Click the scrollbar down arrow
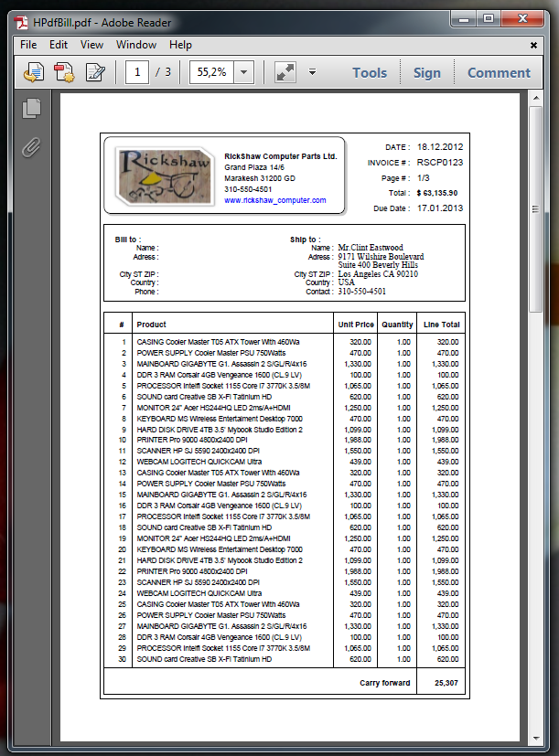 click(x=536, y=738)
